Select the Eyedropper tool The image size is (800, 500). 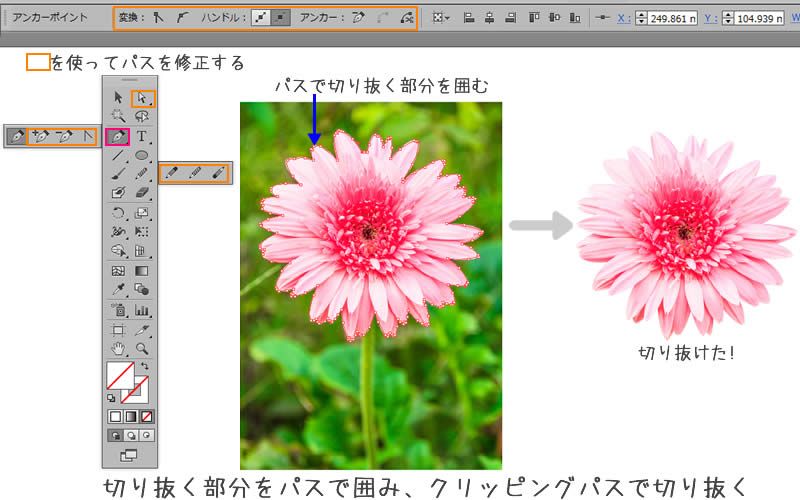pos(118,290)
